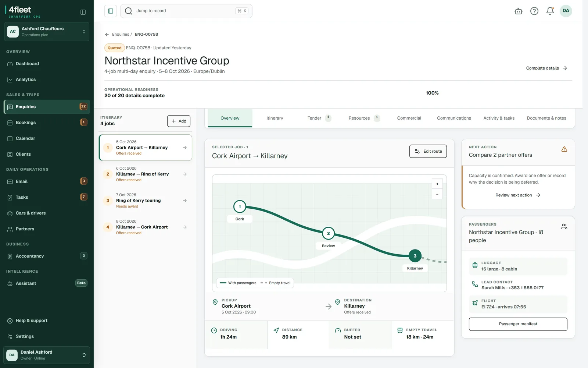Add a new job to the itinerary
The image size is (588, 368).
(x=179, y=121)
